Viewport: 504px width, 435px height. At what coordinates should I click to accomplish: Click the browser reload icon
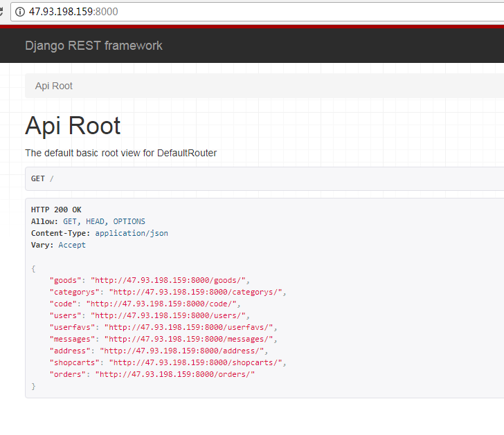(1, 12)
